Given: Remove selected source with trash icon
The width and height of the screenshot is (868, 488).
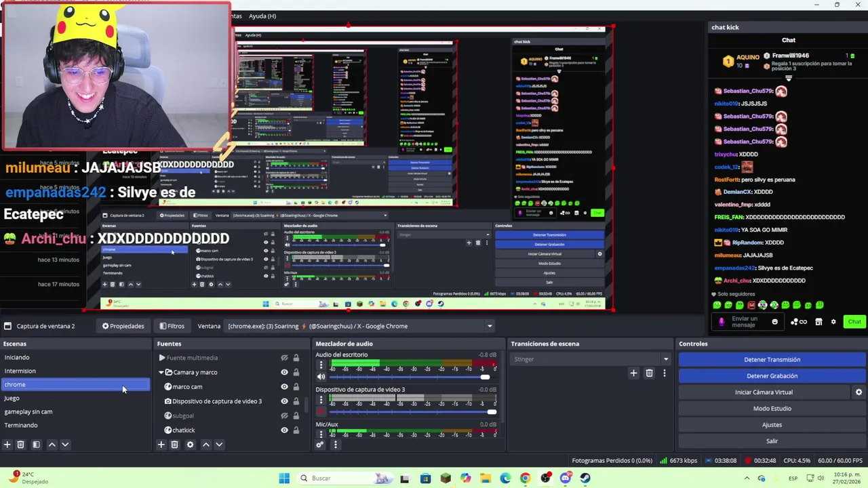Looking at the screenshot, I should (174, 445).
